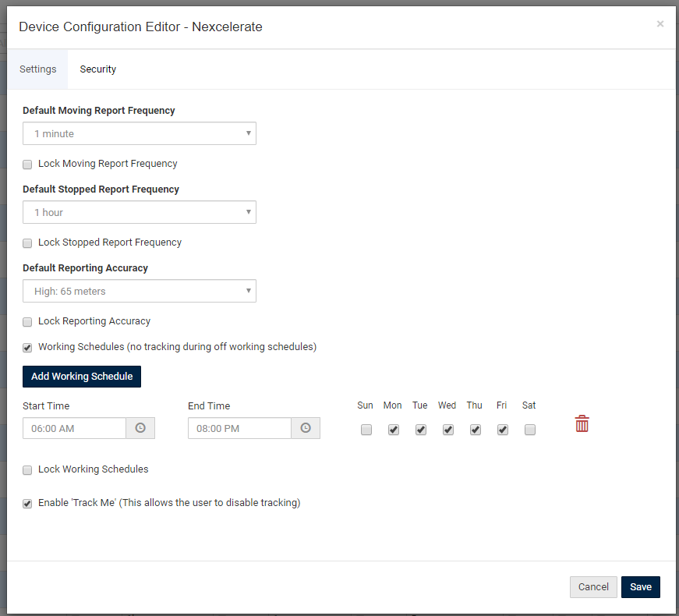
Task: Open the End Time clock picker
Action: [x=306, y=428]
